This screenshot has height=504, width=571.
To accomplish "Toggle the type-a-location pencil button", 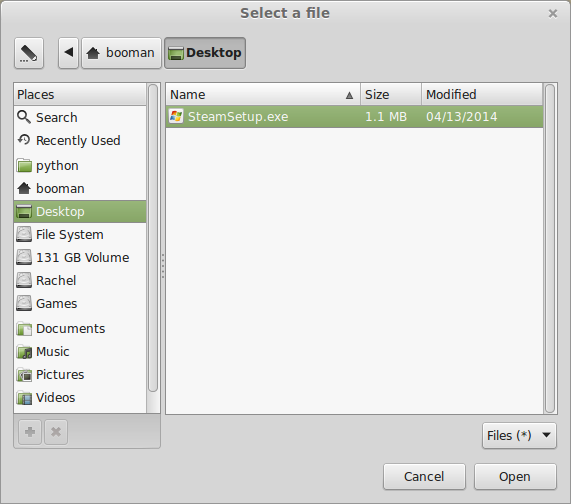I will 29,53.
